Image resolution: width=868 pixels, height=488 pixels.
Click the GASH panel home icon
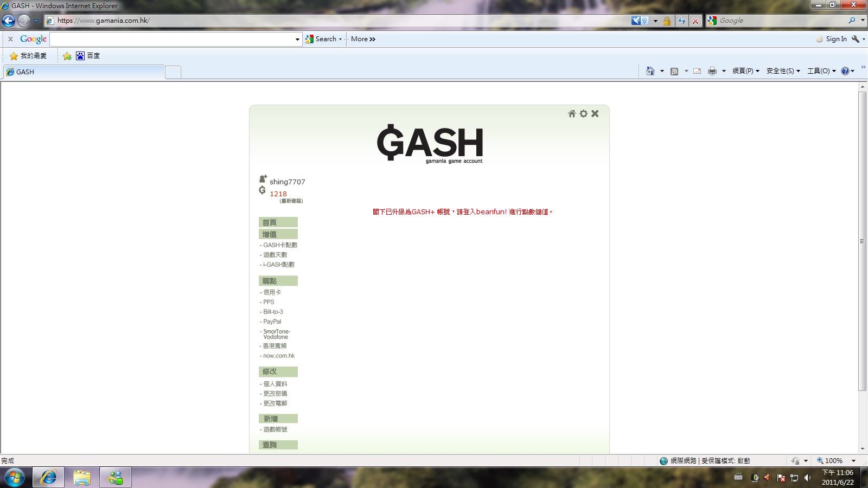pyautogui.click(x=571, y=114)
